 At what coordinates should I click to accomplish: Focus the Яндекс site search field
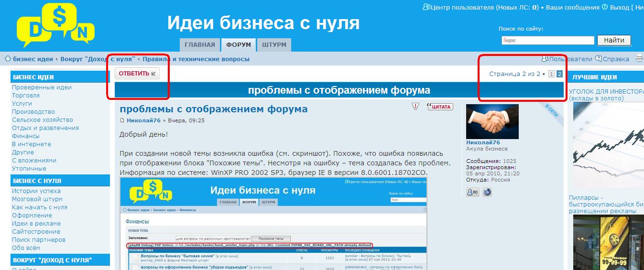[547, 41]
